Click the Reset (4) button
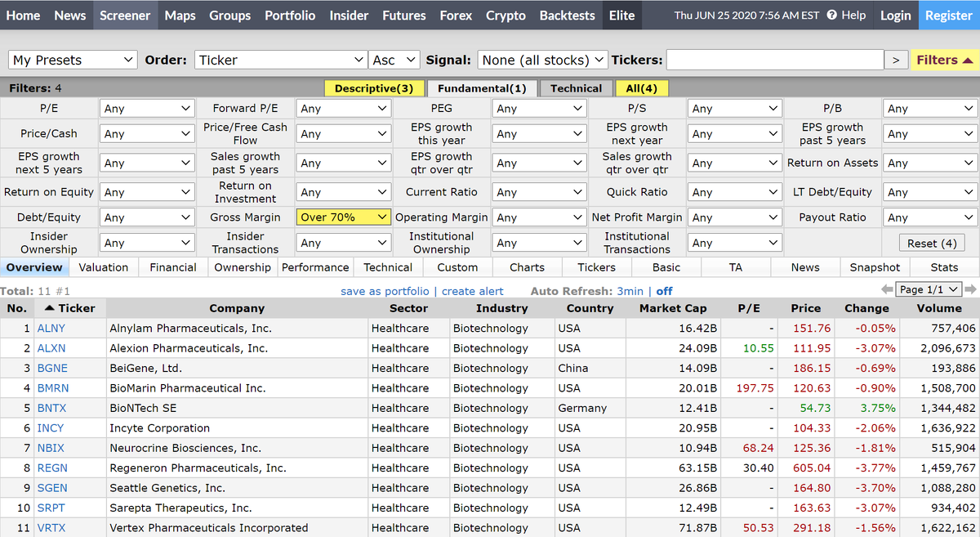 click(x=932, y=243)
